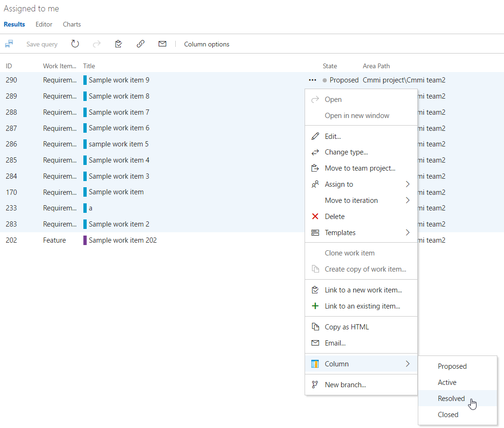Sort by the Title column header

tap(89, 66)
